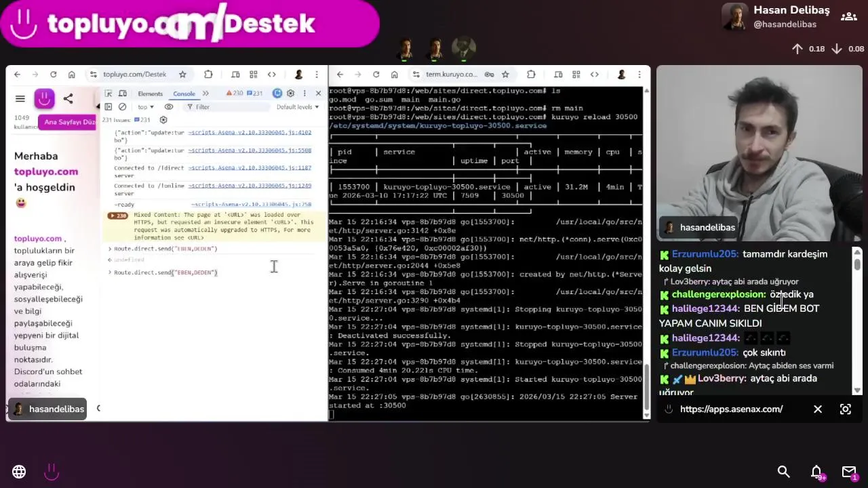Expand second Route.direct.send console entry

point(110,272)
